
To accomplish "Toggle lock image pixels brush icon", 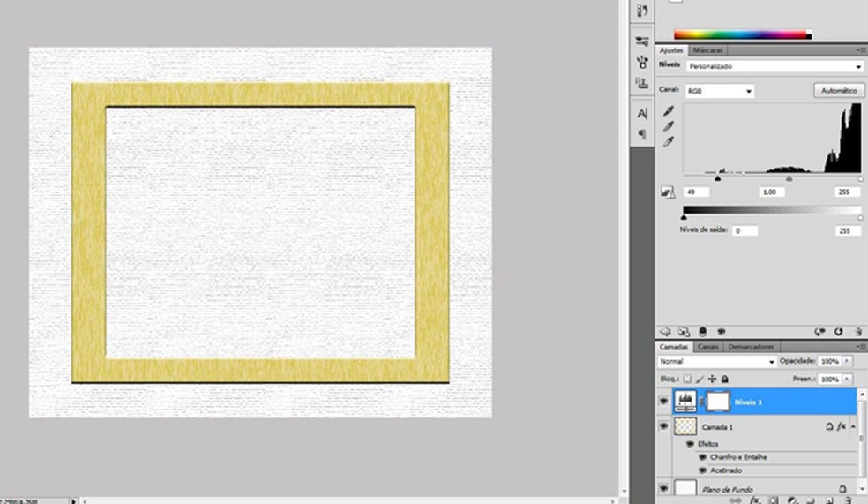I will click(700, 379).
